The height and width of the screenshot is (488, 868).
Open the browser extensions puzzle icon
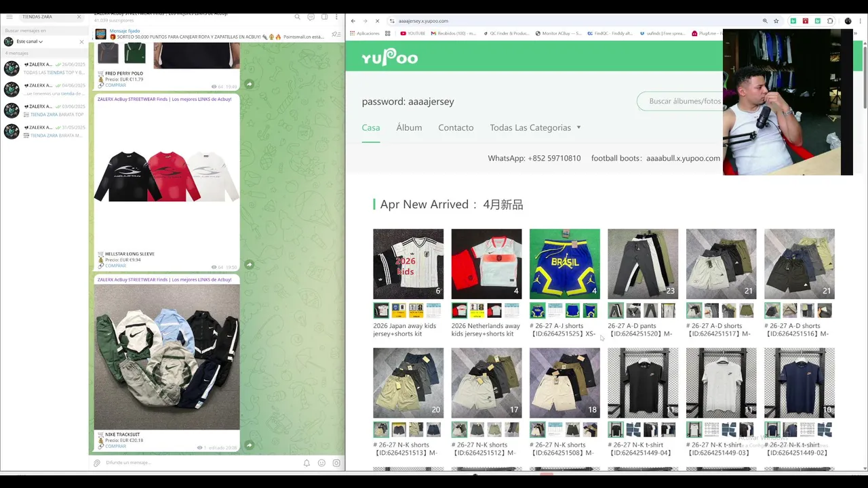pyautogui.click(x=830, y=21)
